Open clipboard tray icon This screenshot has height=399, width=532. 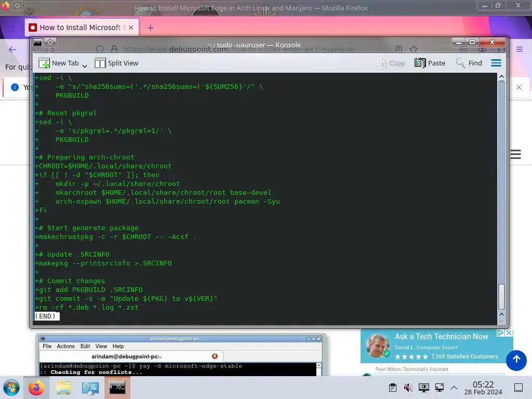point(393,388)
